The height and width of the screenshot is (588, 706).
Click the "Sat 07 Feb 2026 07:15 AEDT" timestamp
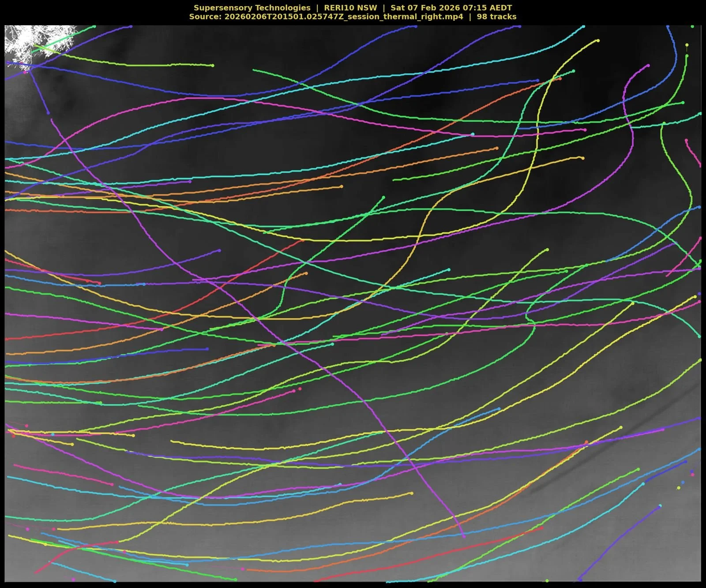point(451,7)
